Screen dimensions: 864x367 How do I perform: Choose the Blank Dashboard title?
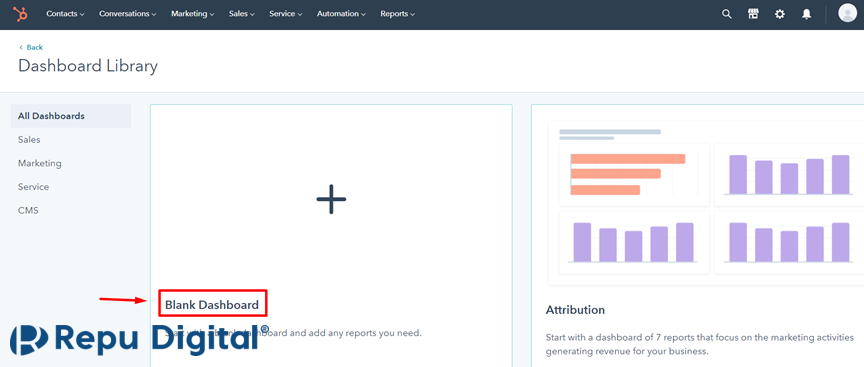coord(212,305)
